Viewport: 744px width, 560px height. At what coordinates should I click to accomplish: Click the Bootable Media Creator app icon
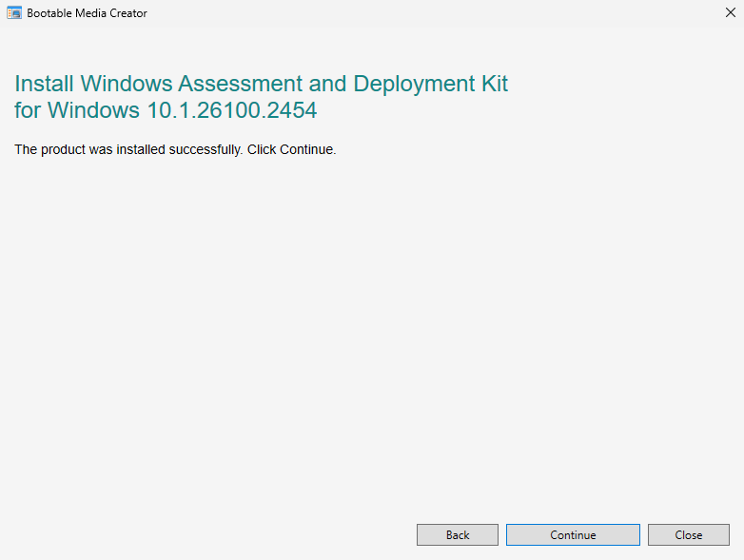pos(14,12)
